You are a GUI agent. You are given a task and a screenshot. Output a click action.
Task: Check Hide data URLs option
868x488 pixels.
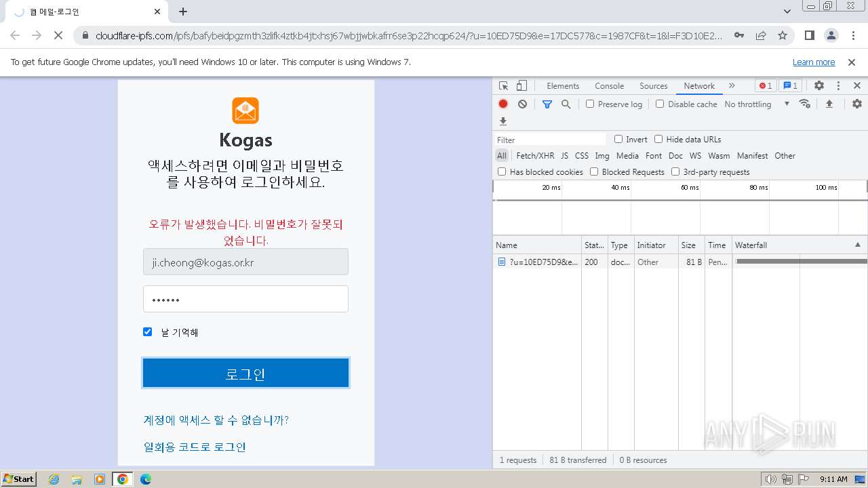coord(658,140)
